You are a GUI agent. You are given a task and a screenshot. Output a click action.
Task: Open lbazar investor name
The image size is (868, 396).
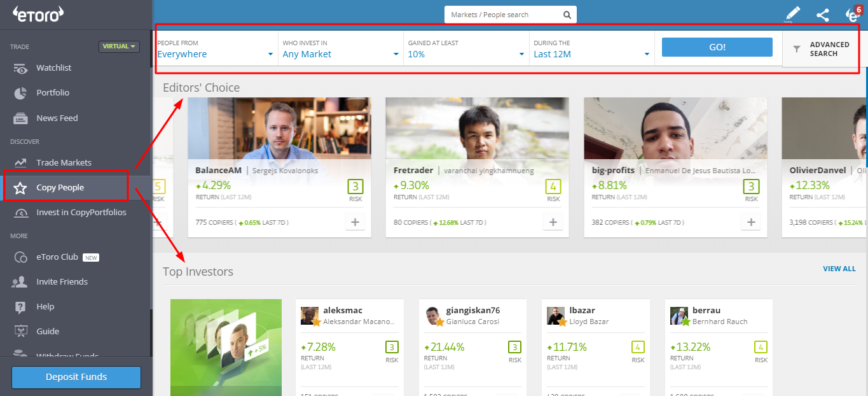[582, 311]
